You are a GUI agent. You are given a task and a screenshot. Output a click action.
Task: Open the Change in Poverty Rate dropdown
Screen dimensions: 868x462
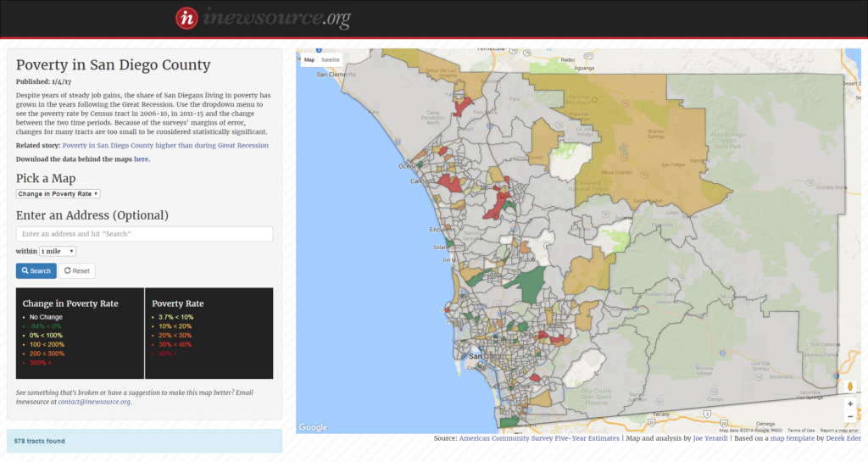click(58, 193)
